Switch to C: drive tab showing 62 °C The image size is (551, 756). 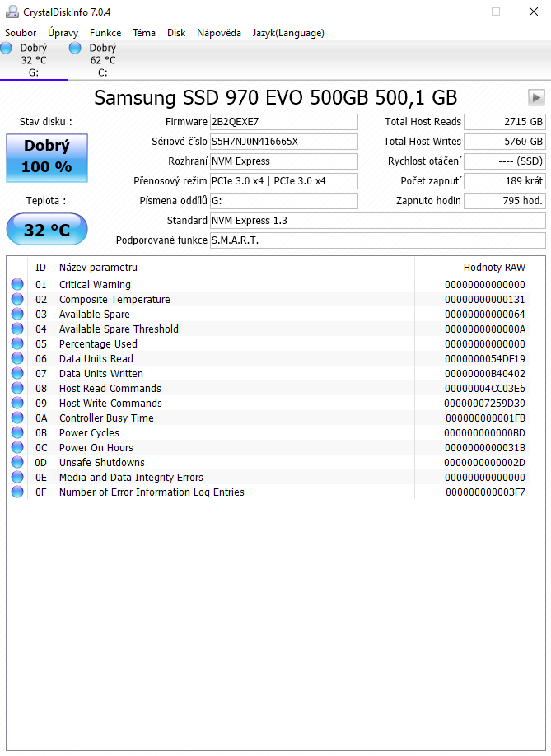(x=103, y=60)
